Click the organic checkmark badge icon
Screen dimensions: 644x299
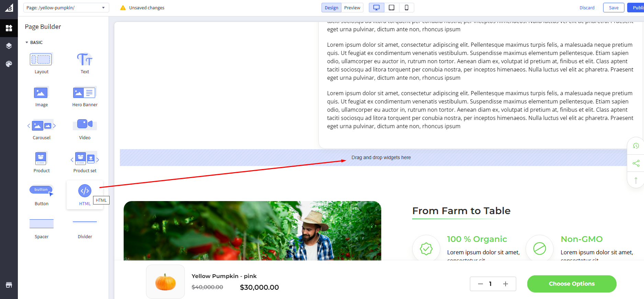tap(426, 248)
